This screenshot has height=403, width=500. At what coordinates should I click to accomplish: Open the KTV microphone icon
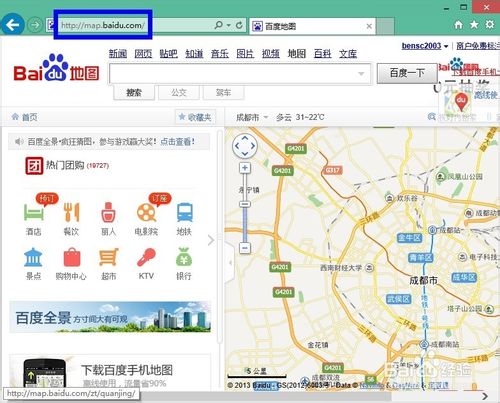[146, 257]
